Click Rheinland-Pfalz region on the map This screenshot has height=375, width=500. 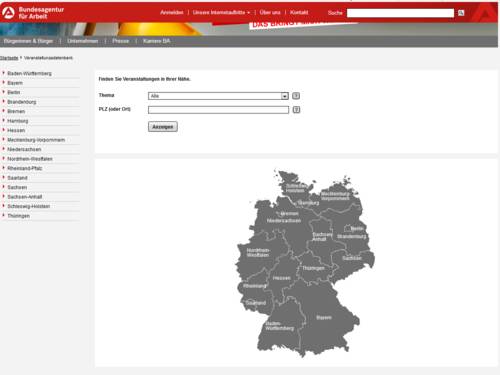coord(255,286)
